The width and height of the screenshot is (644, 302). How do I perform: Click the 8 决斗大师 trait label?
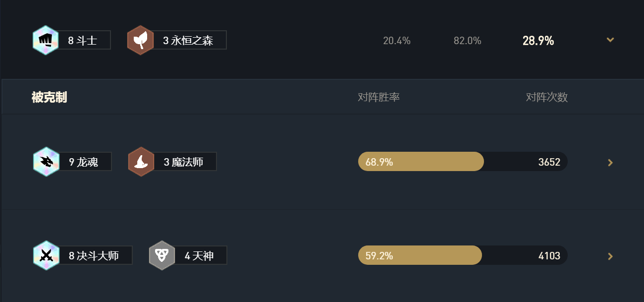click(x=95, y=255)
